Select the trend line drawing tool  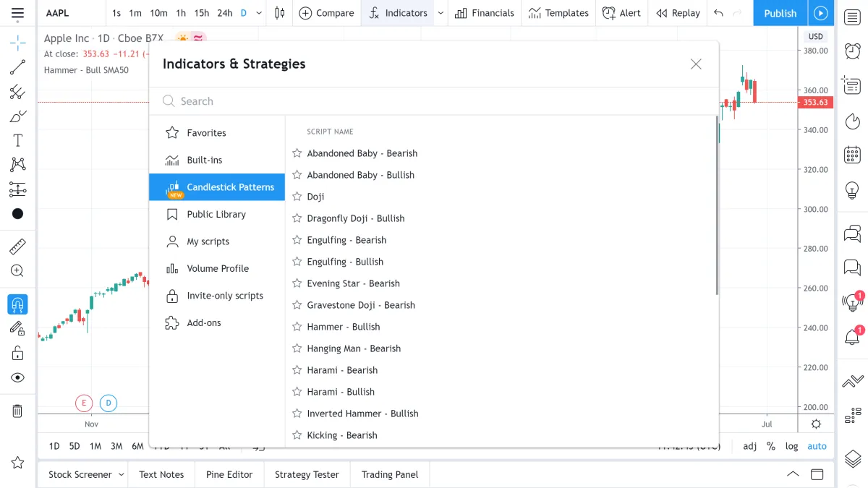[x=17, y=67]
